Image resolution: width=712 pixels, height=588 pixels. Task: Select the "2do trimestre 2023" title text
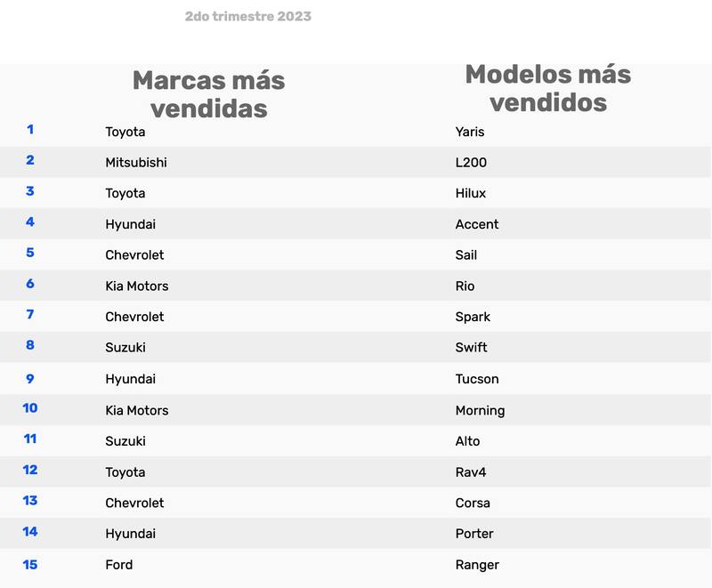point(248,16)
